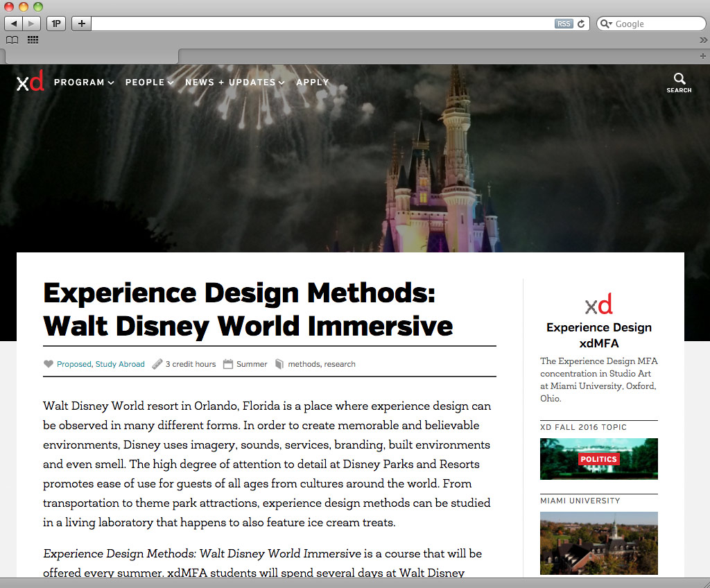
Task: Click the methods tag
Action: pyautogui.click(x=304, y=364)
